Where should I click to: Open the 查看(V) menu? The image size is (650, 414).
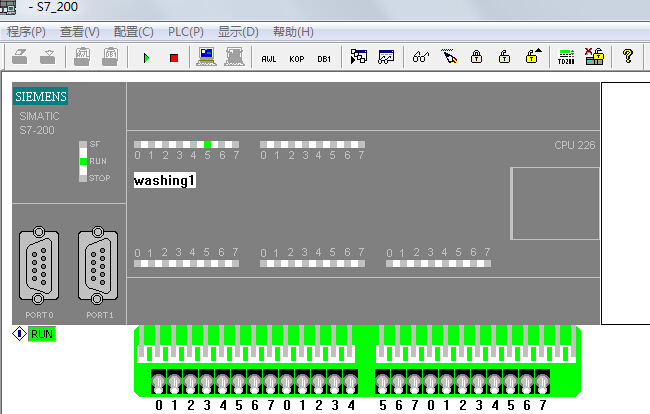click(80, 32)
